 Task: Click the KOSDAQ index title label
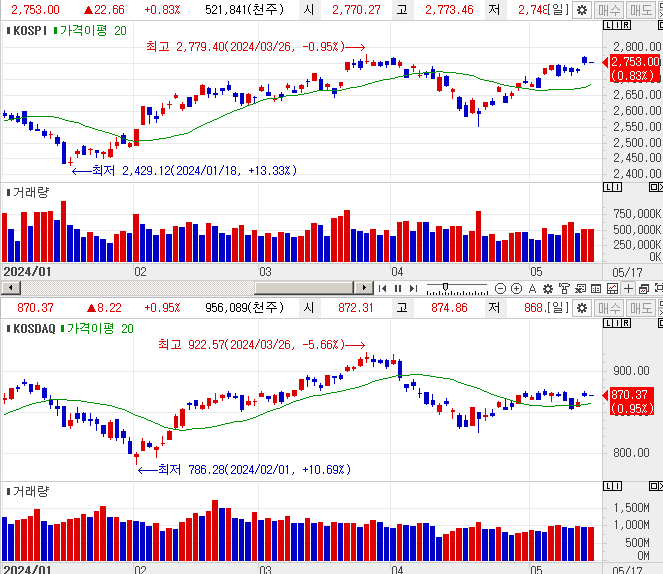(34, 328)
